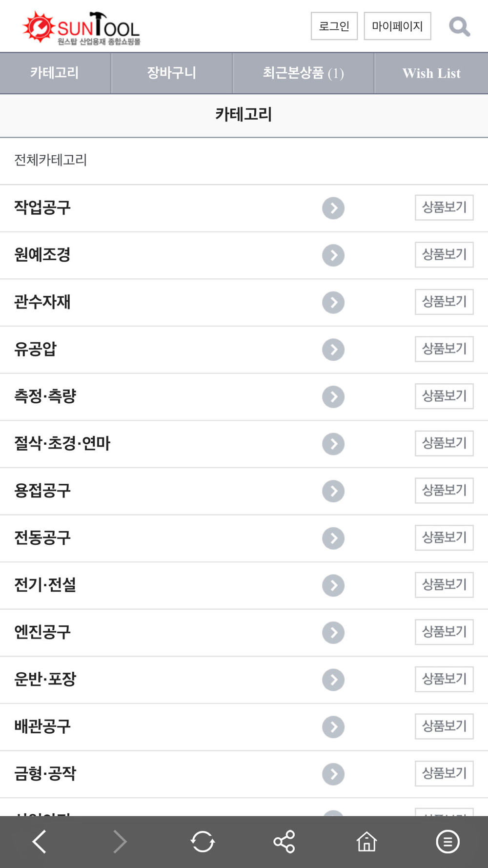Expand the 배관공구 category chevron

tap(333, 727)
